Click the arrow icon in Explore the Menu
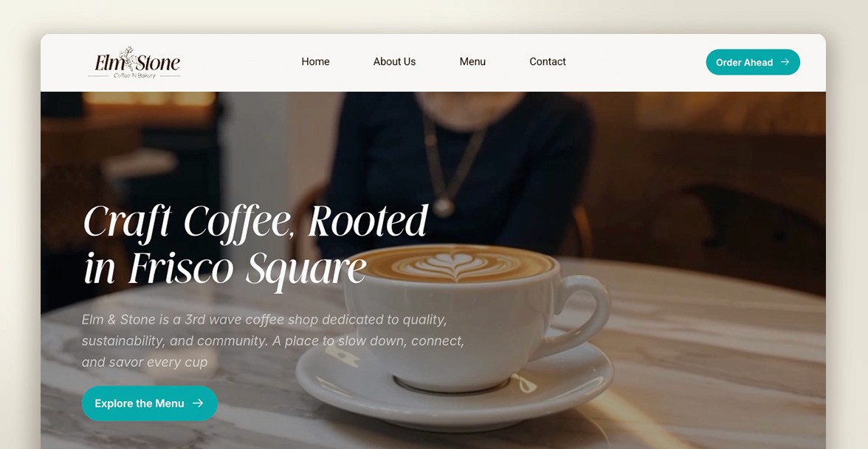Viewport: 868px width, 449px height. (x=198, y=403)
